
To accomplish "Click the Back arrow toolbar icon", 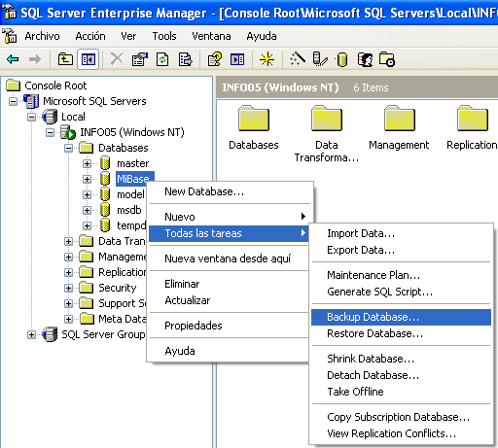I will [x=13, y=59].
